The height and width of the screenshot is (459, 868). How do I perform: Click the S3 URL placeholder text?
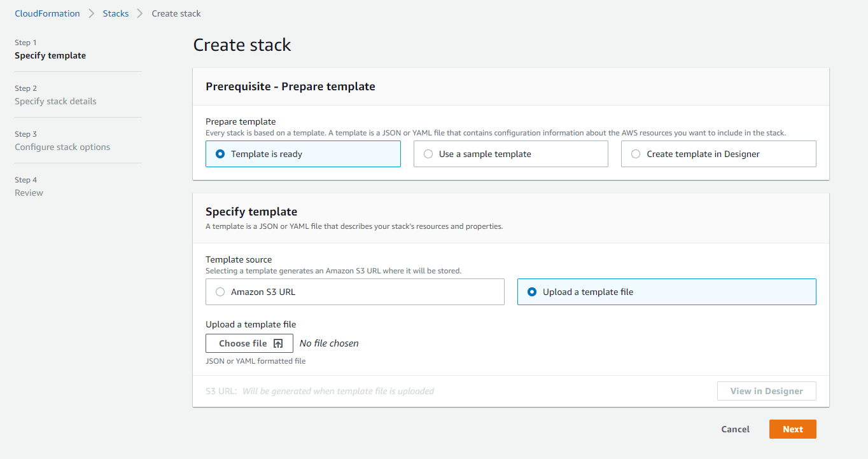(338, 390)
